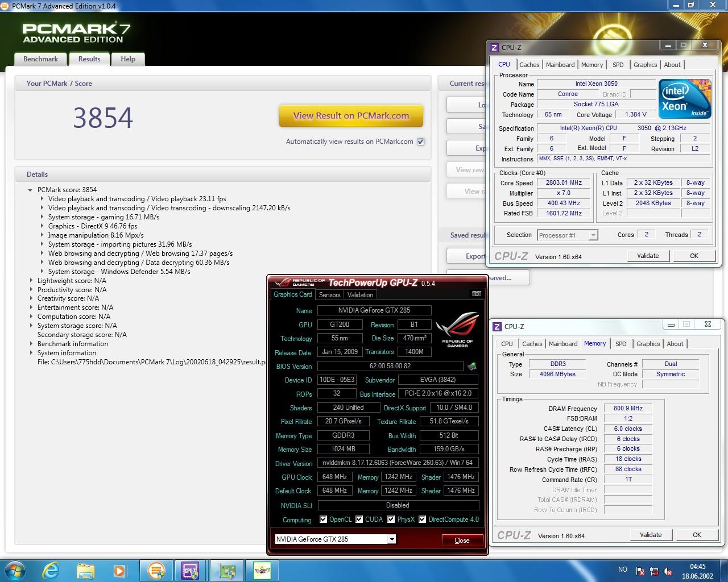Image resolution: width=728 pixels, height=582 pixels.
Task: Expand System information node
Action: tap(31, 353)
